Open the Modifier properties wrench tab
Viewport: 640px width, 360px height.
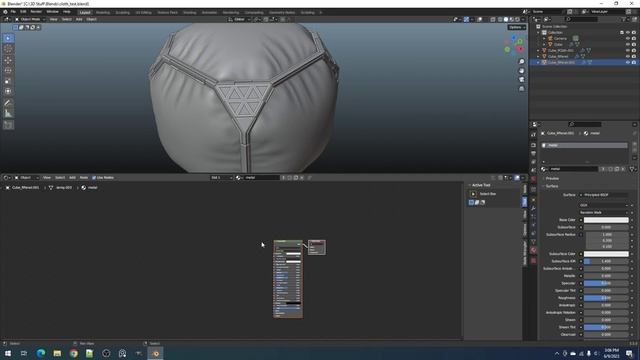click(533, 208)
